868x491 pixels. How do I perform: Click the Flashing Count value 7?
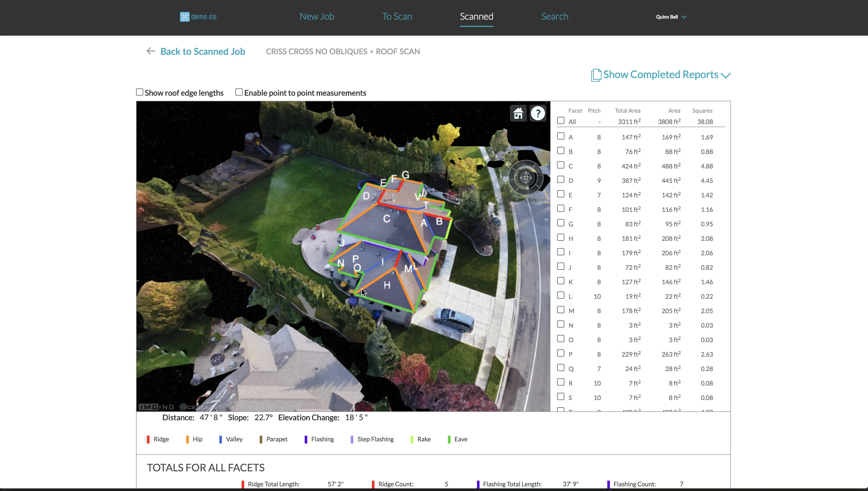coord(681,484)
